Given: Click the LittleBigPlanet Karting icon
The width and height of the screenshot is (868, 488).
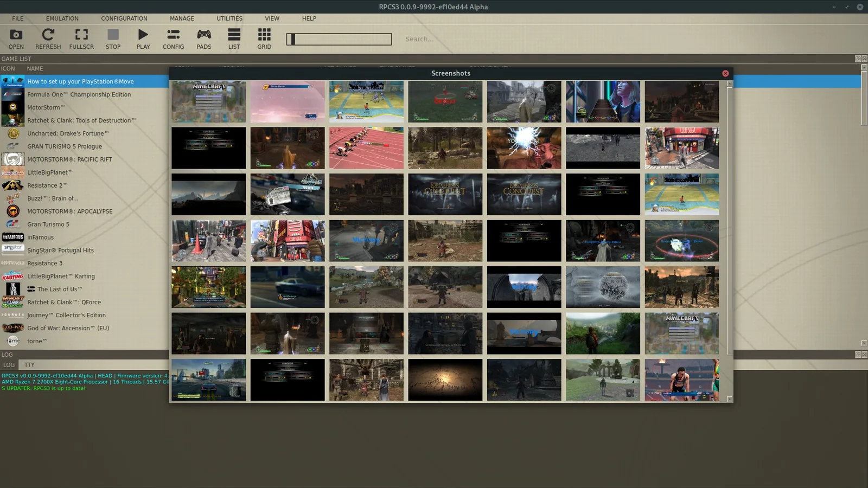Looking at the screenshot, I should 13,276.
